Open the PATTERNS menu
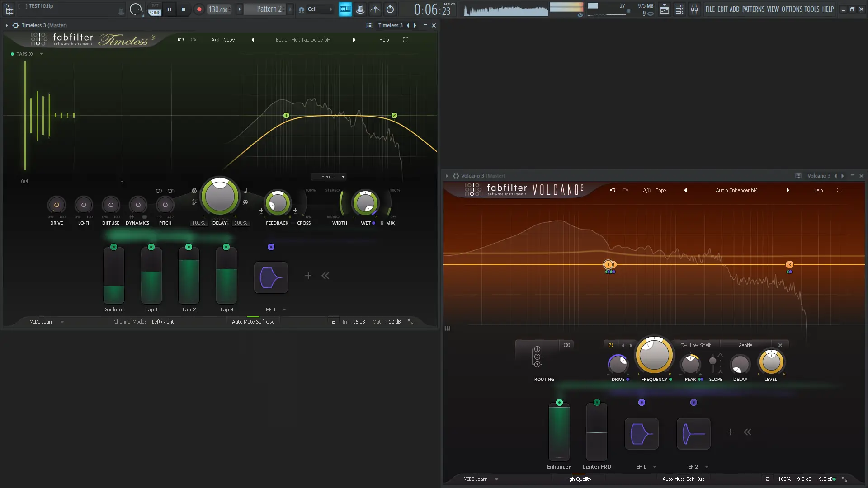The image size is (868, 488). (x=753, y=9)
